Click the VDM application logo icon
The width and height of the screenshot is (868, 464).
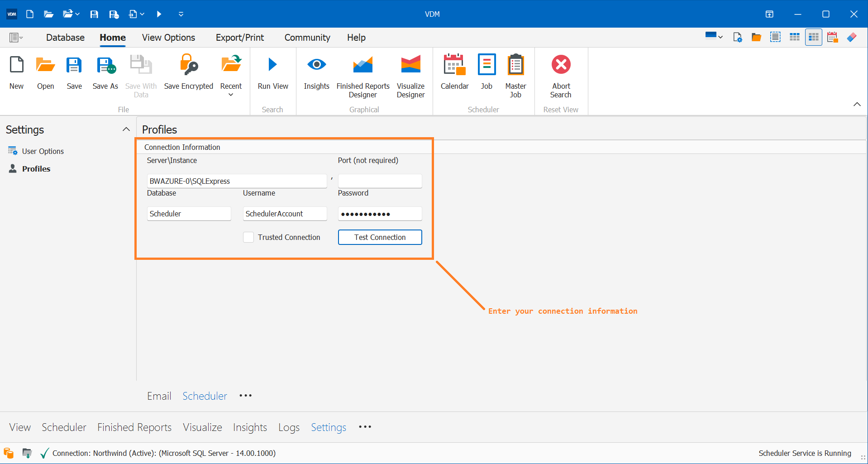click(12, 14)
